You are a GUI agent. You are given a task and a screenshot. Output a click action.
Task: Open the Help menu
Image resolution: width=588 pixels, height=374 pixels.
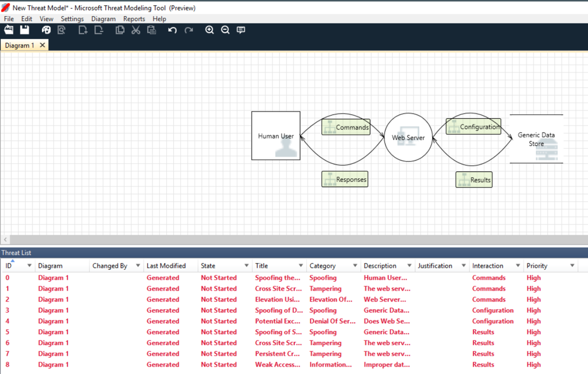(x=159, y=19)
